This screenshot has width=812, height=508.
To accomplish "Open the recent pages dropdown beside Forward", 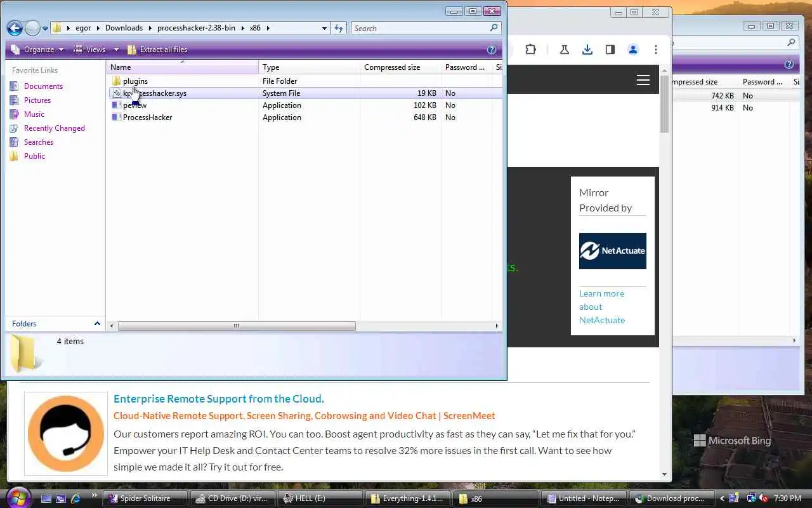I will pos(45,29).
